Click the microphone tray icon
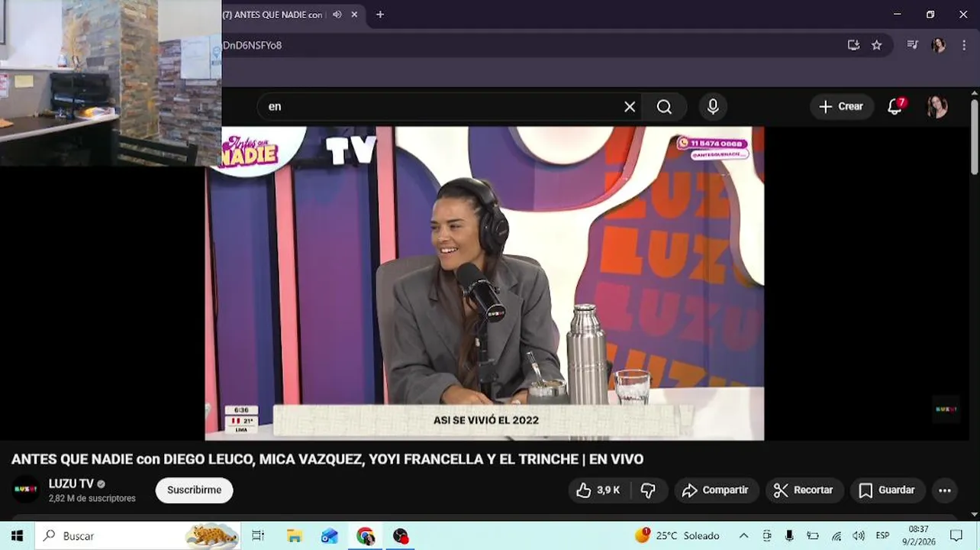The height and width of the screenshot is (550, 980). [790, 535]
